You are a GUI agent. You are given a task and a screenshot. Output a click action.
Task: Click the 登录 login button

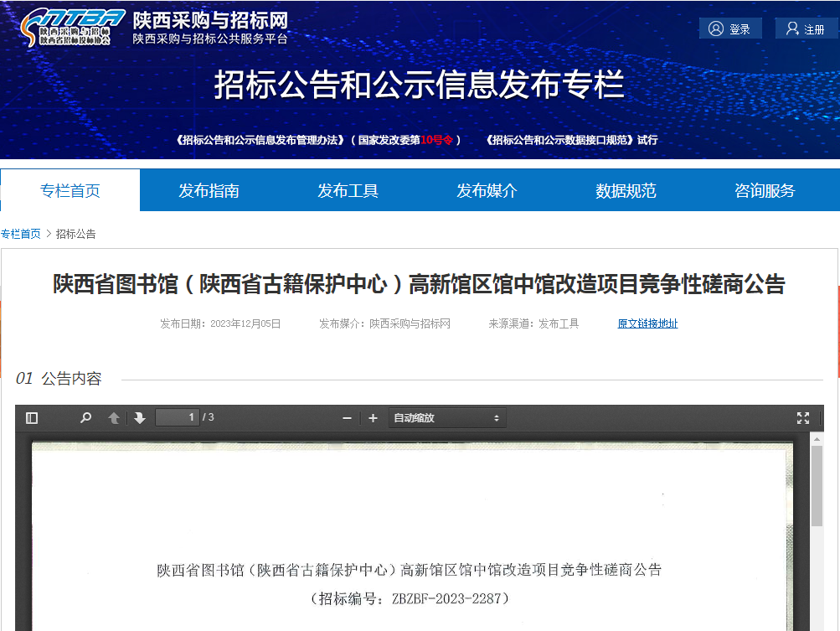pyautogui.click(x=730, y=28)
